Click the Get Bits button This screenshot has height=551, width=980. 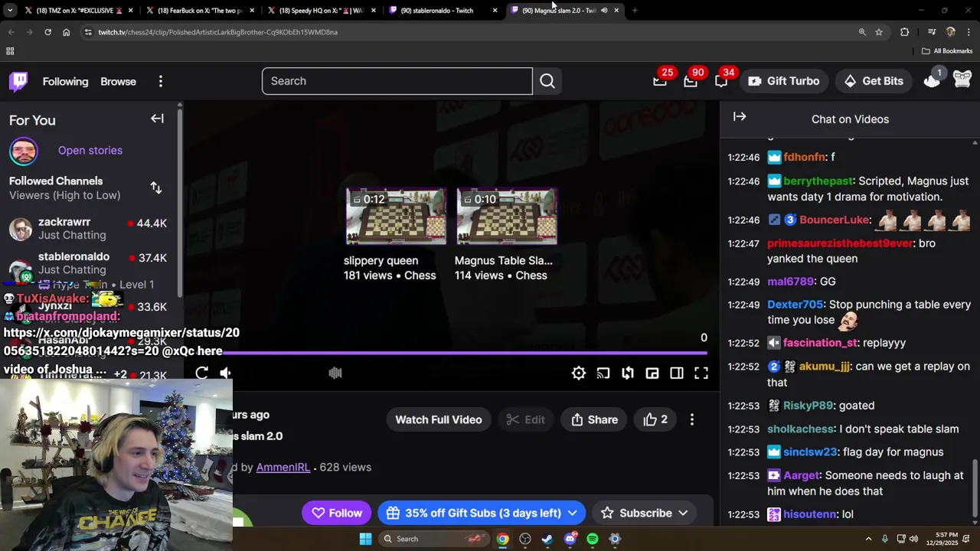pyautogui.click(x=874, y=81)
